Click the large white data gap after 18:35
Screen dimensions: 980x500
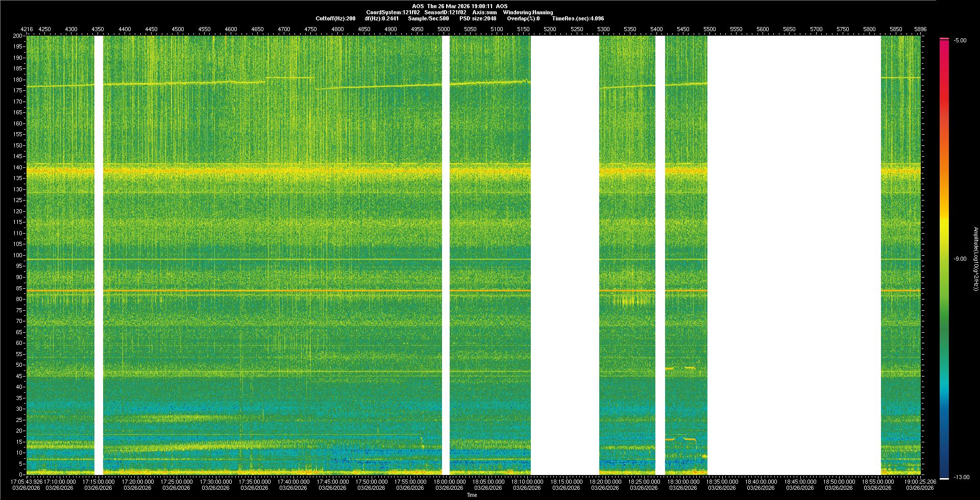pos(794,255)
